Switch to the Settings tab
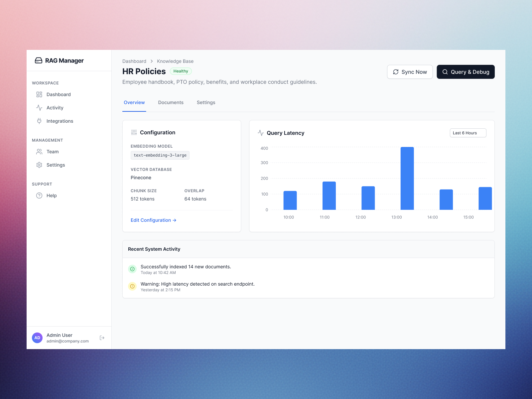Image resolution: width=532 pixels, height=399 pixels. [206, 102]
